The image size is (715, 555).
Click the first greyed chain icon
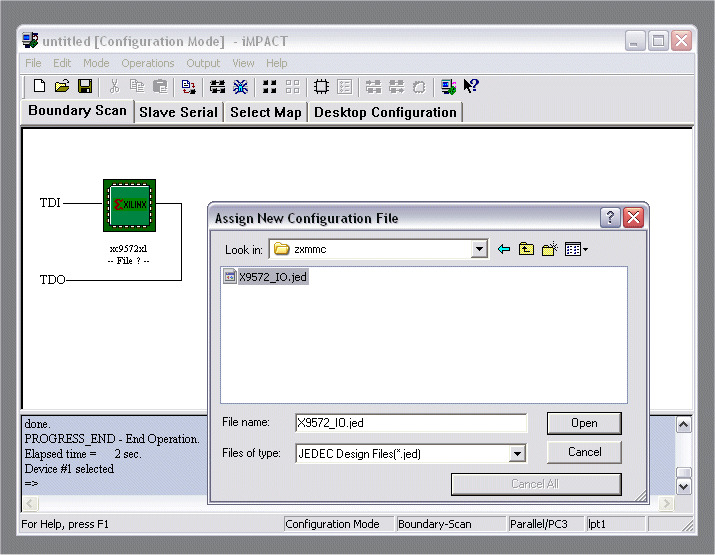373,86
